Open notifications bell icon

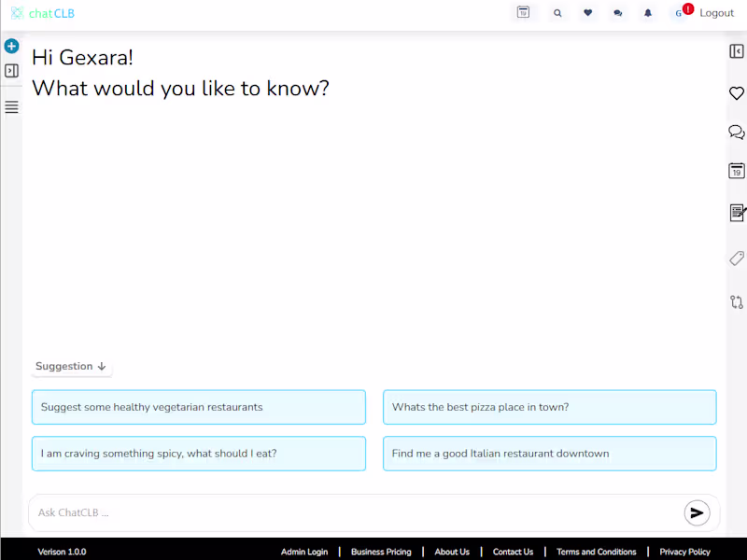click(x=648, y=13)
